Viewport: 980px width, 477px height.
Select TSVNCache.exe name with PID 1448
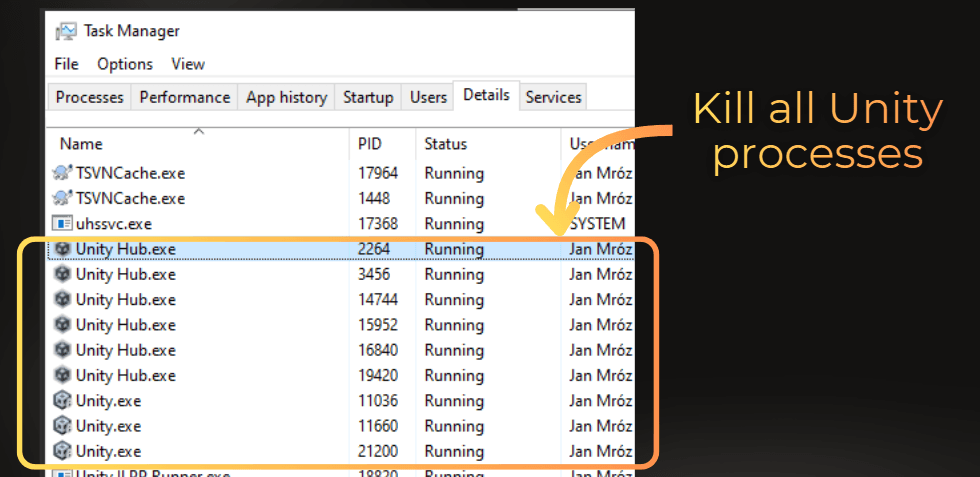(x=130, y=198)
